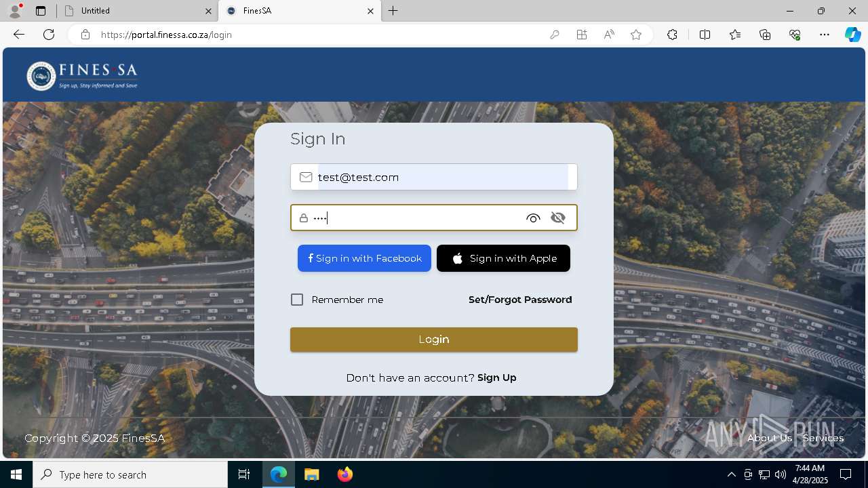This screenshot has width=868, height=488.
Task: Open File Explorer from taskbar
Action: (x=311, y=474)
